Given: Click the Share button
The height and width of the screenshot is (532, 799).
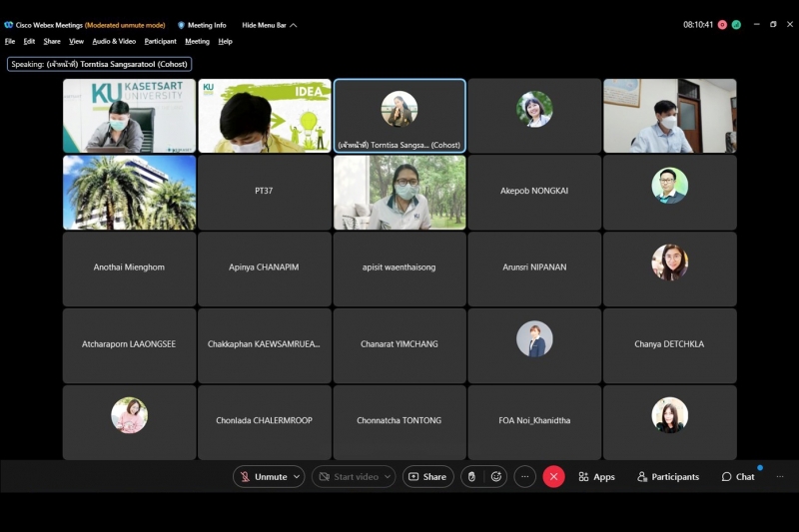Looking at the screenshot, I should pyautogui.click(x=427, y=477).
